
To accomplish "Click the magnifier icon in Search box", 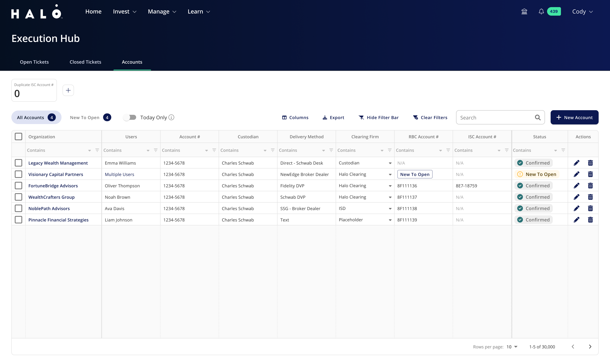I will pos(538,117).
